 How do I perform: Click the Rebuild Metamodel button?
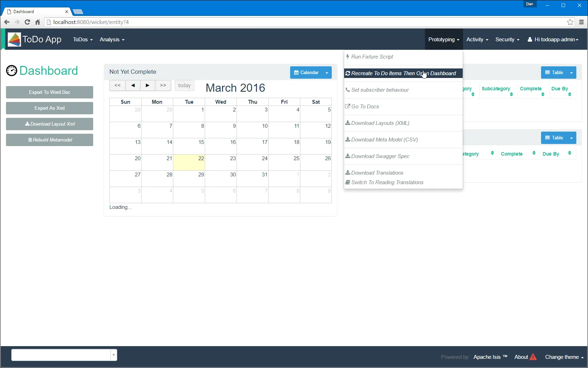(49, 140)
